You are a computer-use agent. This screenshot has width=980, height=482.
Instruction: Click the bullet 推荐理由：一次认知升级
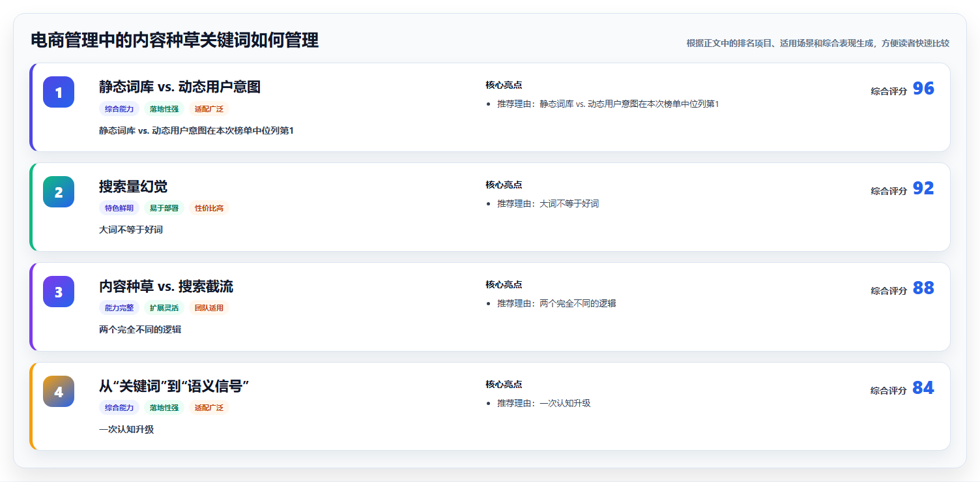[543, 403]
